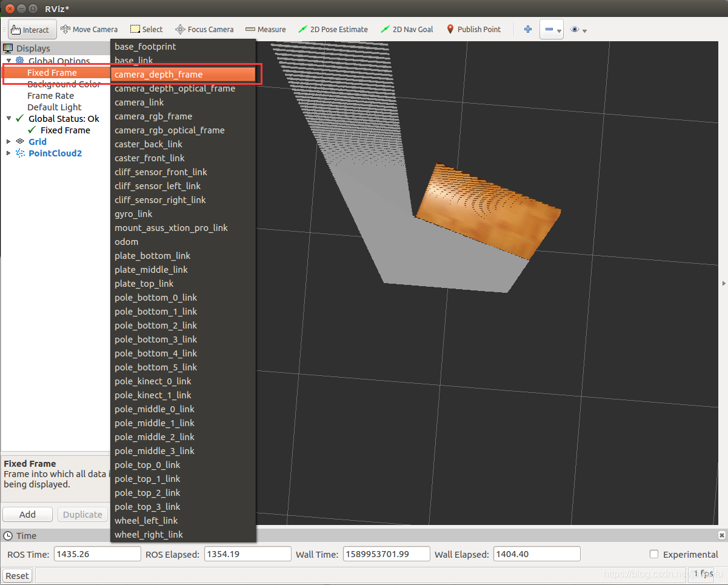728x585 pixels.
Task: Choose camera_depth_optical_frame option
Action: click(183, 88)
